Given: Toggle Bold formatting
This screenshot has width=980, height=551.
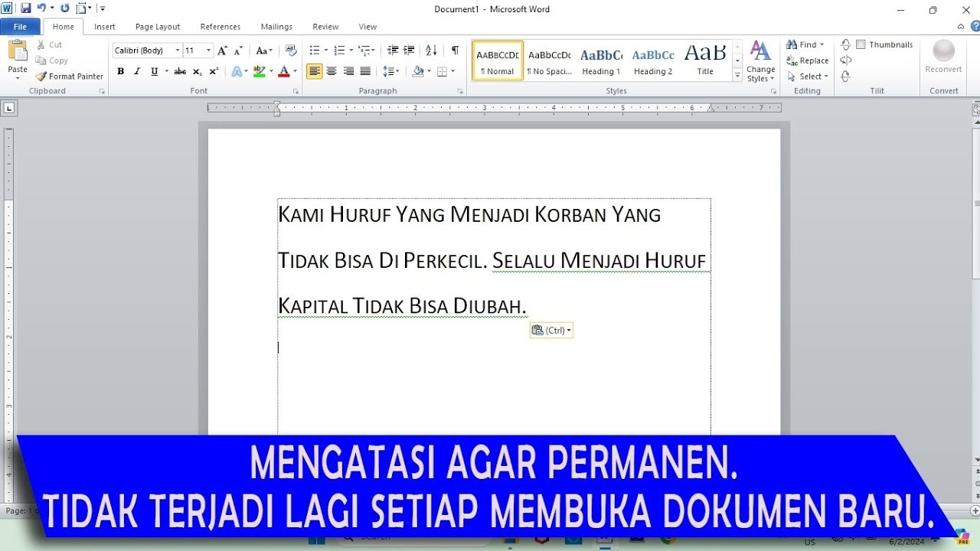Looking at the screenshot, I should point(120,71).
